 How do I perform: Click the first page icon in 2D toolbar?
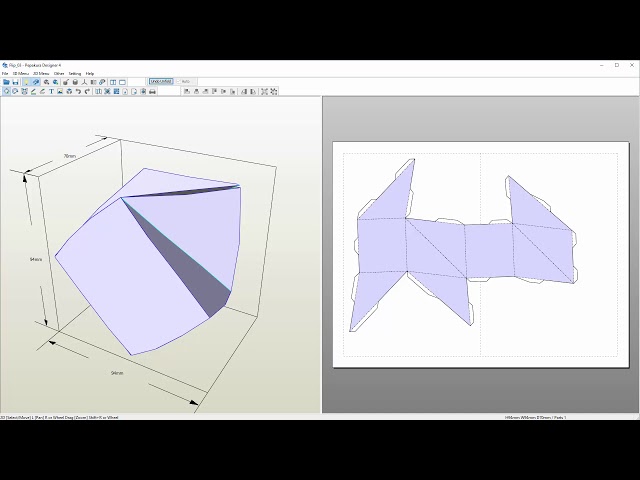click(125, 91)
